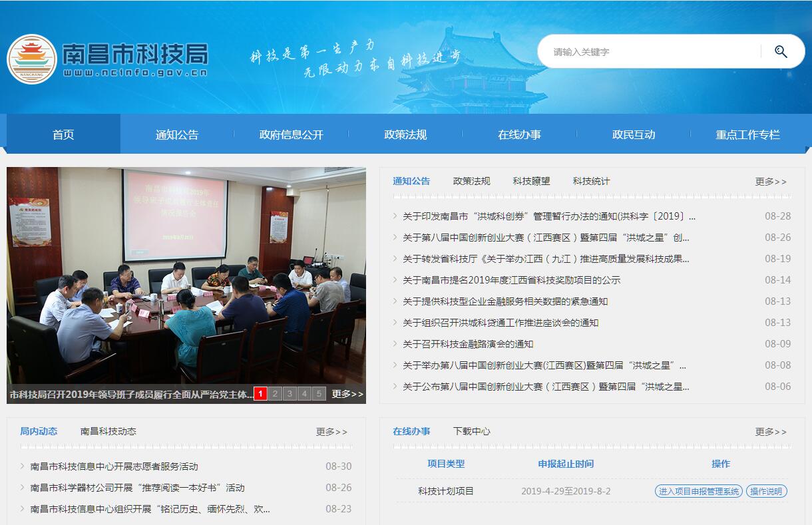Open the 政民互动 navigation menu
The width and height of the screenshot is (812, 525).
coord(634,134)
